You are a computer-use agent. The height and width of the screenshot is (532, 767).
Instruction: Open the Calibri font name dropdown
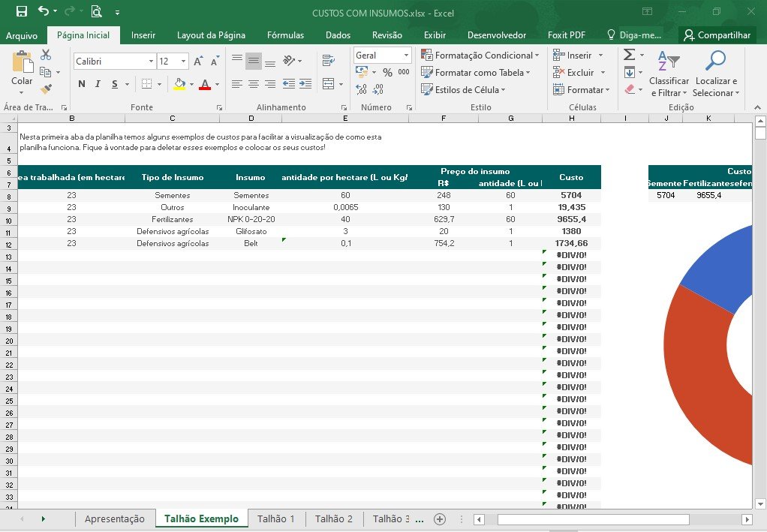(151, 61)
